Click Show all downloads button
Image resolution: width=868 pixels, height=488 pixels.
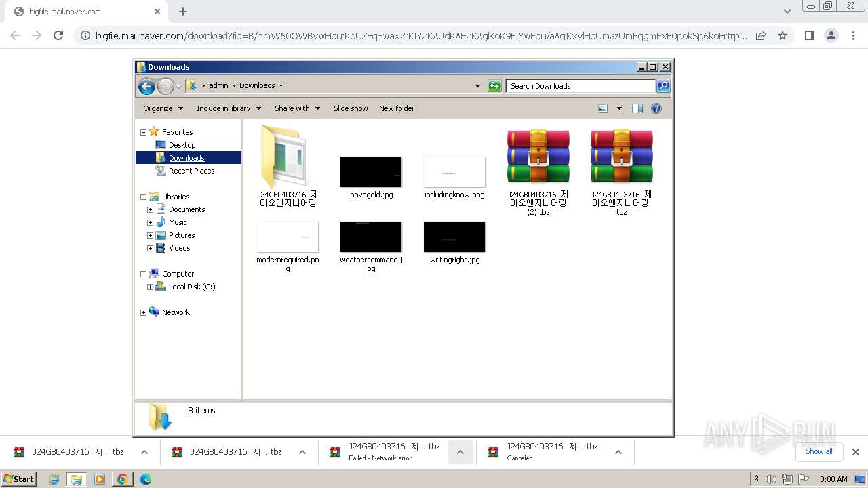[818, 451]
